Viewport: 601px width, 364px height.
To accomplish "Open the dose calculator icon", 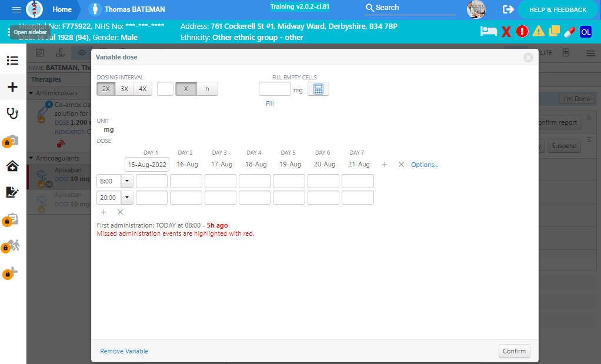I will [318, 89].
